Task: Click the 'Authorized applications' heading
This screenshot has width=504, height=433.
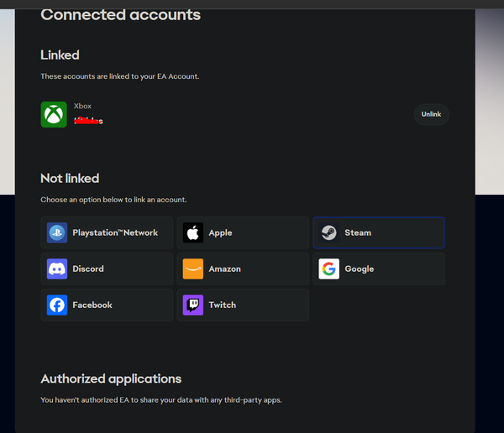Action: coord(111,379)
